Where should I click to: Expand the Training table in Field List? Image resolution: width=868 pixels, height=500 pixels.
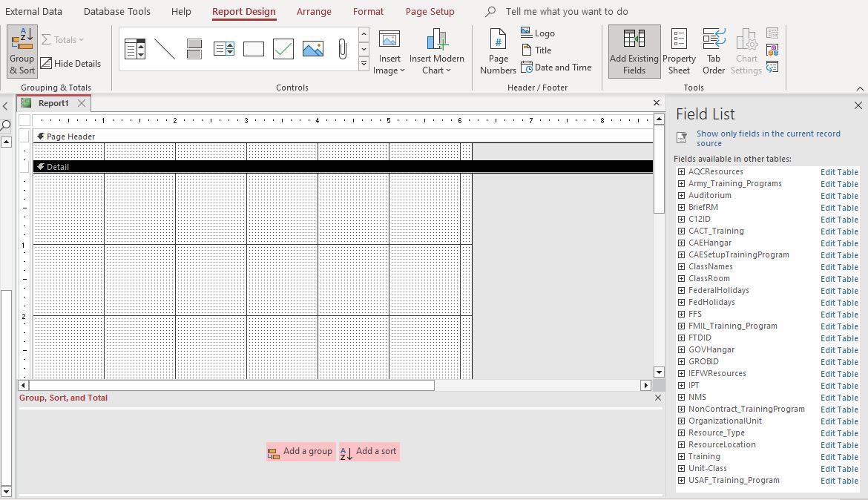click(682, 456)
